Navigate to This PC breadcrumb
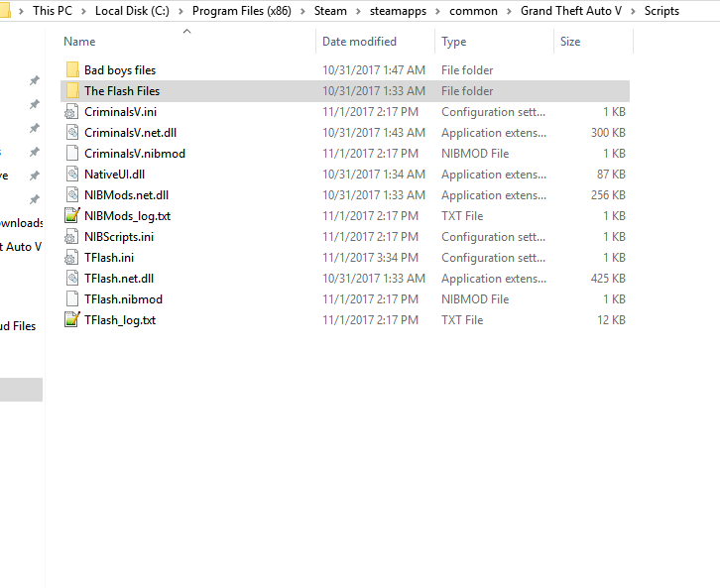 click(x=53, y=11)
